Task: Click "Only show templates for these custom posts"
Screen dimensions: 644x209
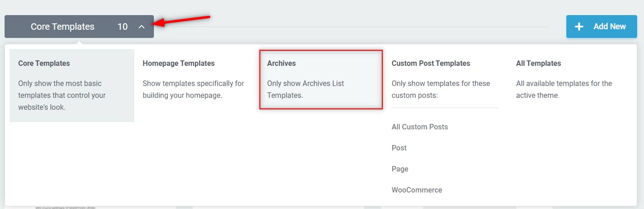Action: coord(441,89)
